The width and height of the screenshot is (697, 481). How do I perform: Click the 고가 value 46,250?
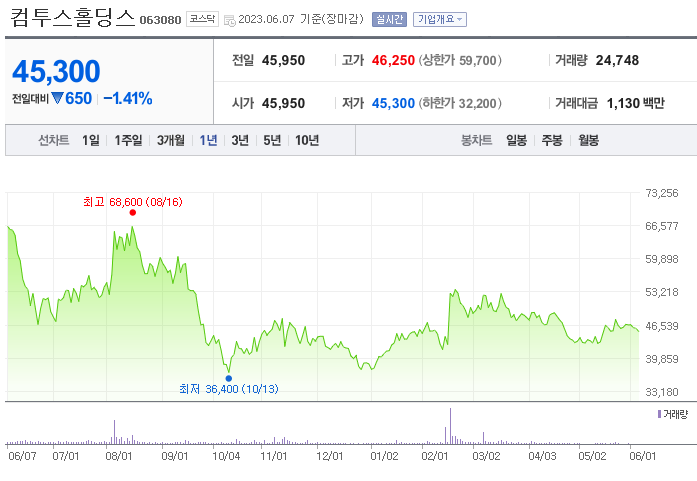click(x=393, y=60)
